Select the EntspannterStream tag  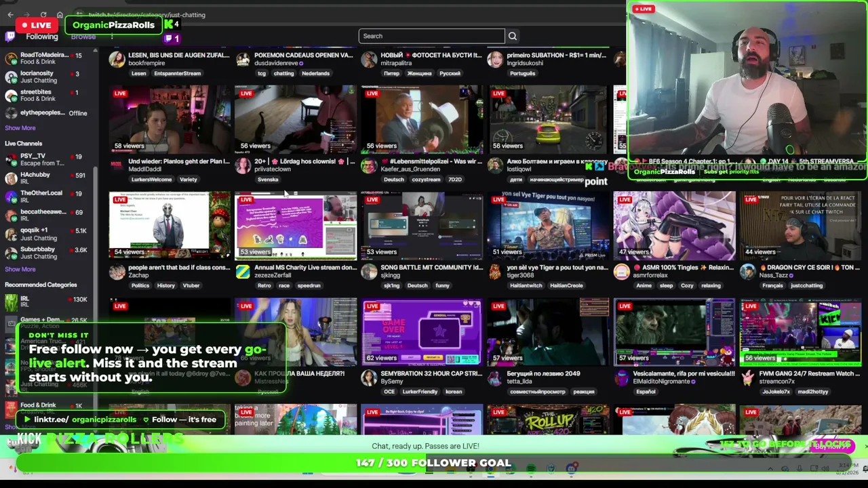(x=178, y=73)
